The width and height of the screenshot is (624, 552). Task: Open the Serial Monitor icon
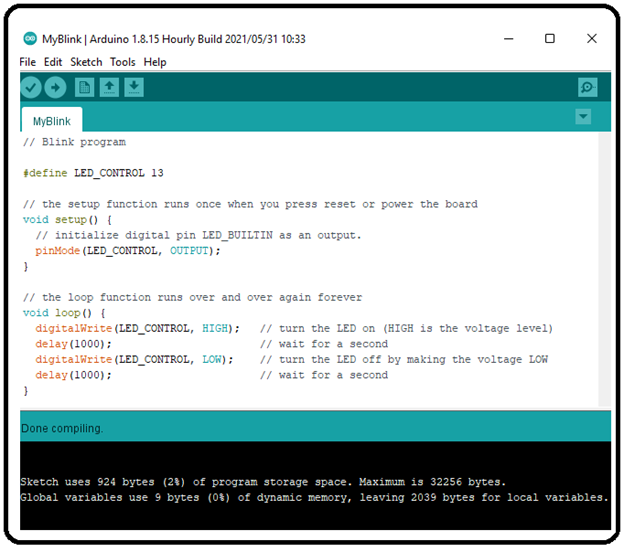(587, 88)
